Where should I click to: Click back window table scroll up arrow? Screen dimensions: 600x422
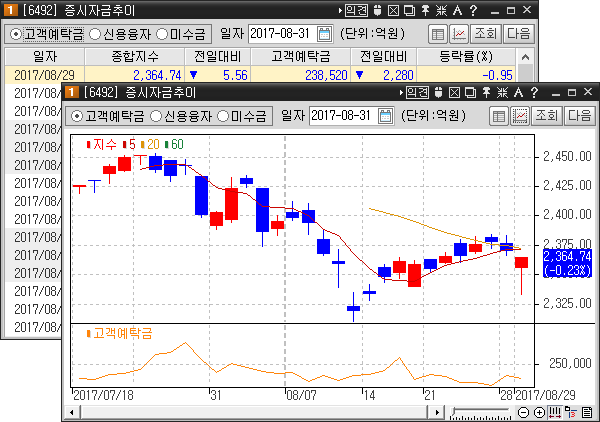[x=525, y=57]
